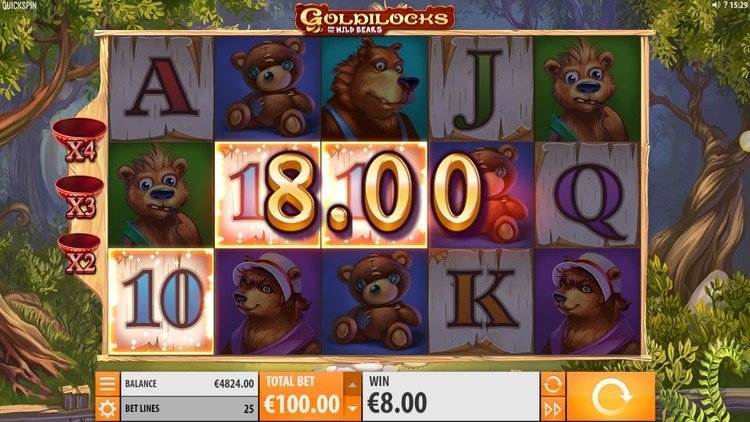Click the Quickspin logo text
Viewport: 750px width, 422px height.
18,6
